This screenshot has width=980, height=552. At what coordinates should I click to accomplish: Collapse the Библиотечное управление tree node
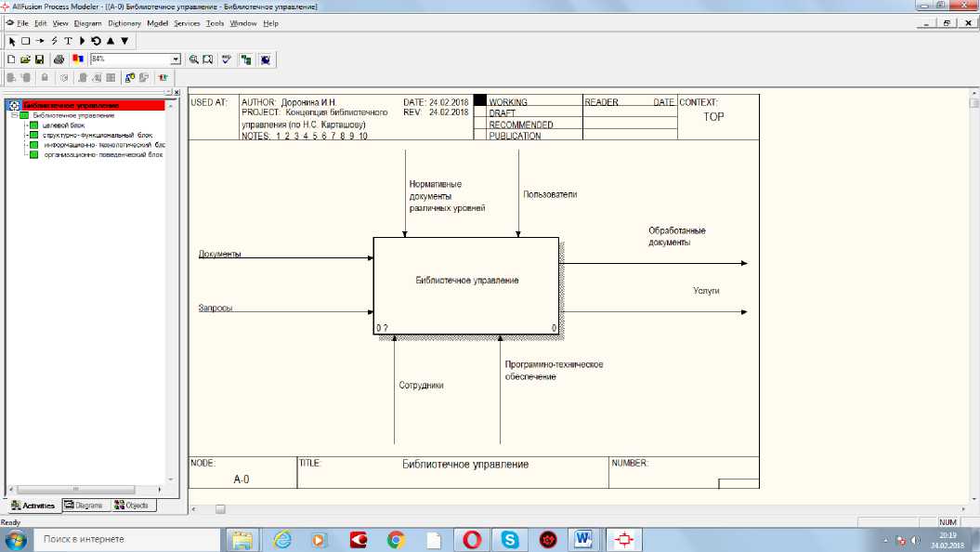(14, 115)
